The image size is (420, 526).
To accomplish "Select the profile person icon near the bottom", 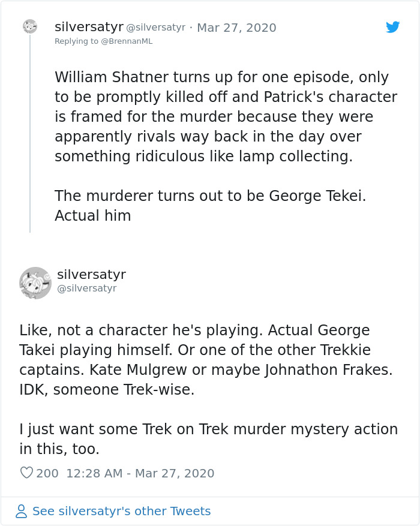I will 21,511.
